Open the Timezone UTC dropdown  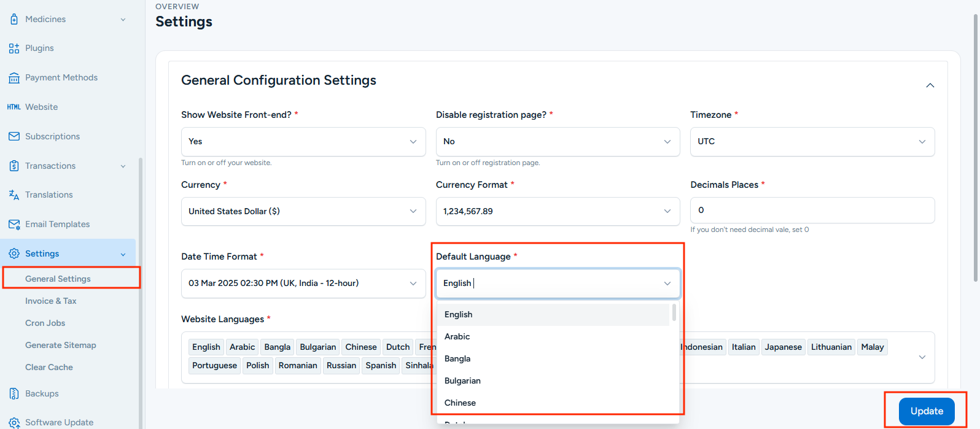(x=812, y=142)
